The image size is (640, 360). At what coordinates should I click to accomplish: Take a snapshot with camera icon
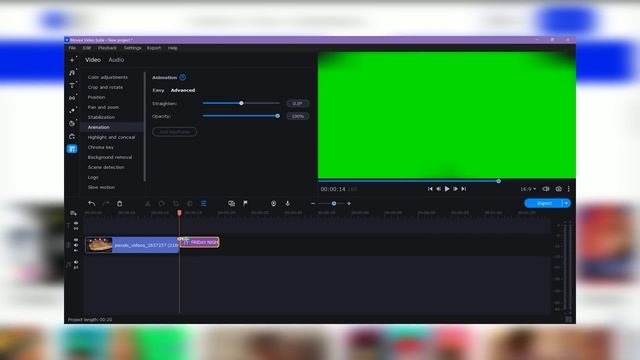click(x=558, y=189)
